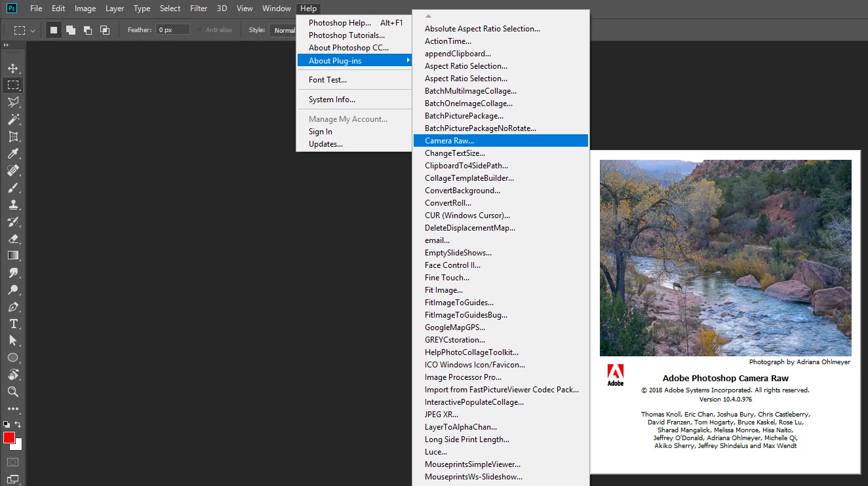Select the Magic Wand tool
The image size is (868, 486).
pyautogui.click(x=13, y=119)
